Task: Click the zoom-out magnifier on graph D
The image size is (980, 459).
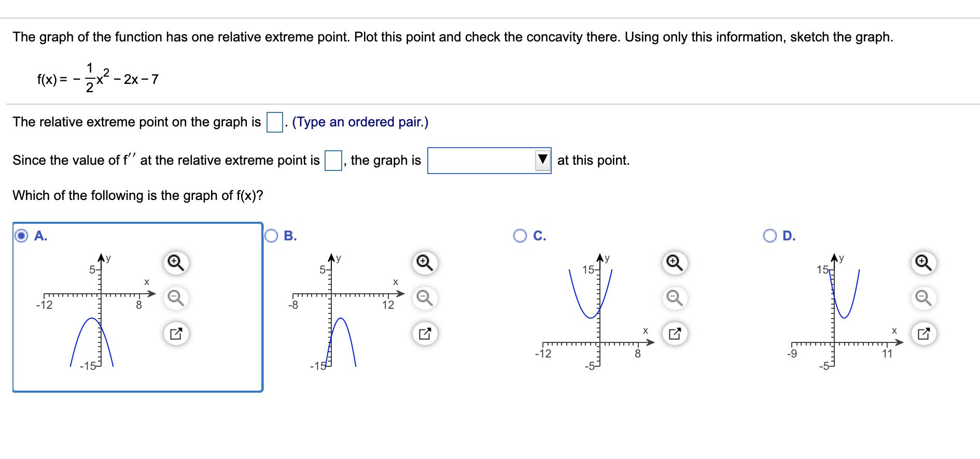Action: pyautogui.click(x=922, y=298)
